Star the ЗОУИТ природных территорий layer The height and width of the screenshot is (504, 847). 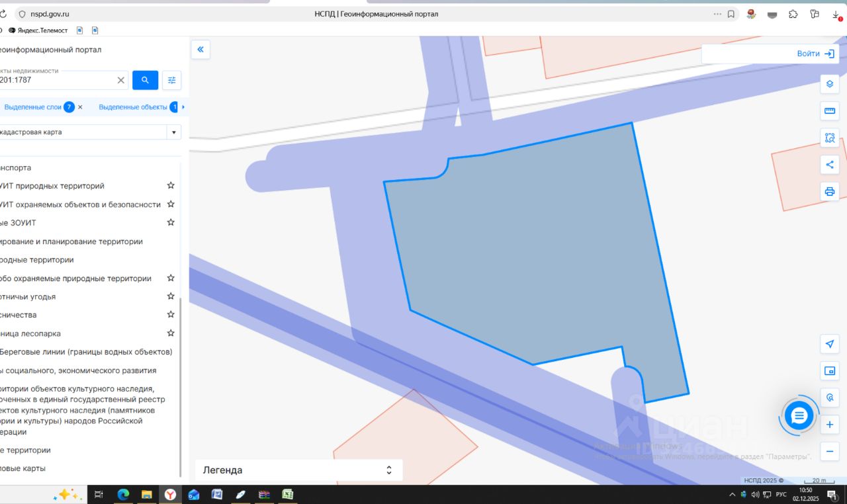pyautogui.click(x=171, y=186)
